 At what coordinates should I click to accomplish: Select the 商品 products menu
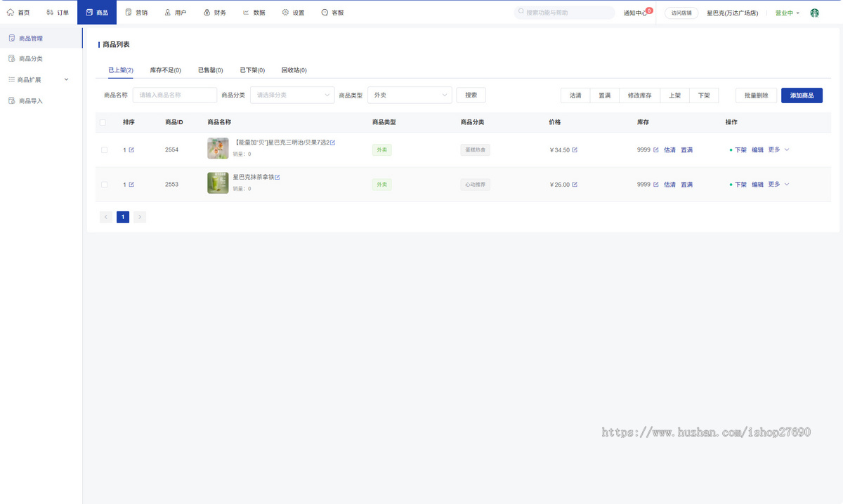coord(97,13)
